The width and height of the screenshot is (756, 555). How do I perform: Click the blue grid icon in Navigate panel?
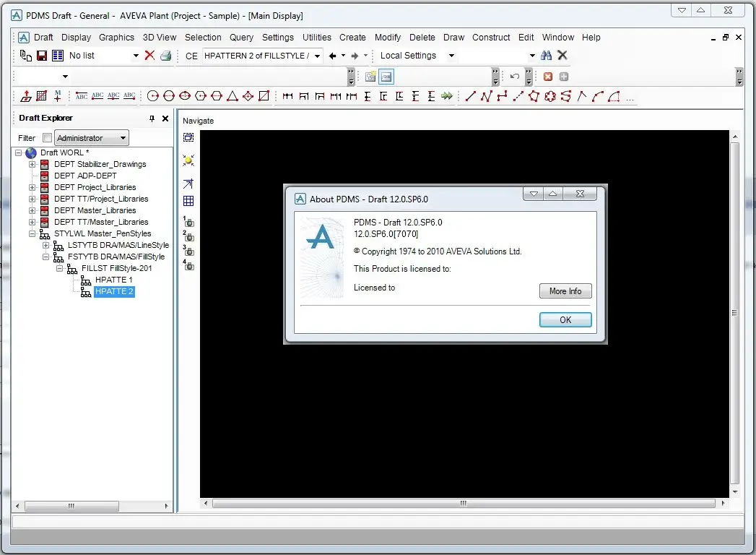[x=188, y=201]
